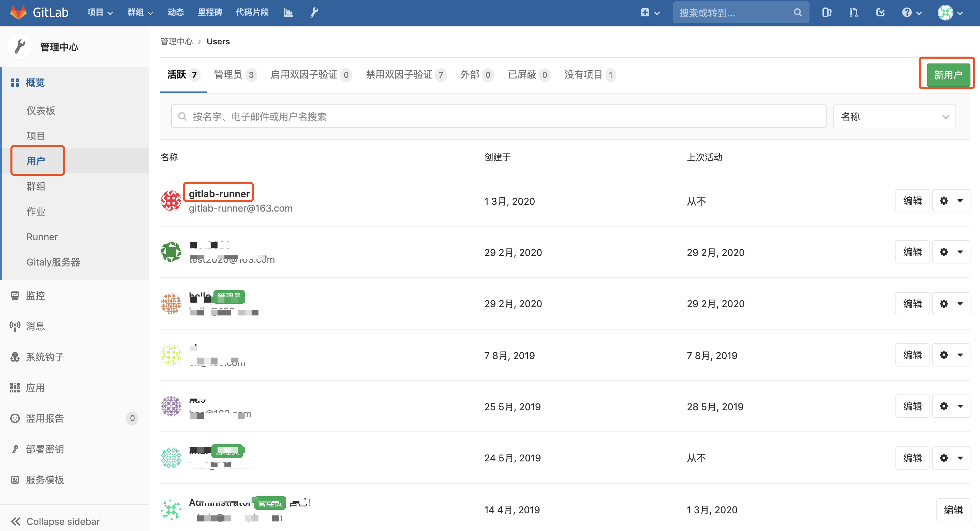Expand the 项目 menu in top navigation
This screenshot has width=980, height=531.
pos(99,12)
